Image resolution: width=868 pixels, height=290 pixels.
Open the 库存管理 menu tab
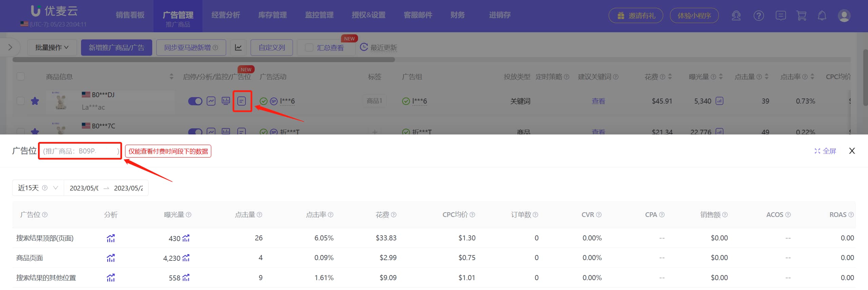[272, 15]
